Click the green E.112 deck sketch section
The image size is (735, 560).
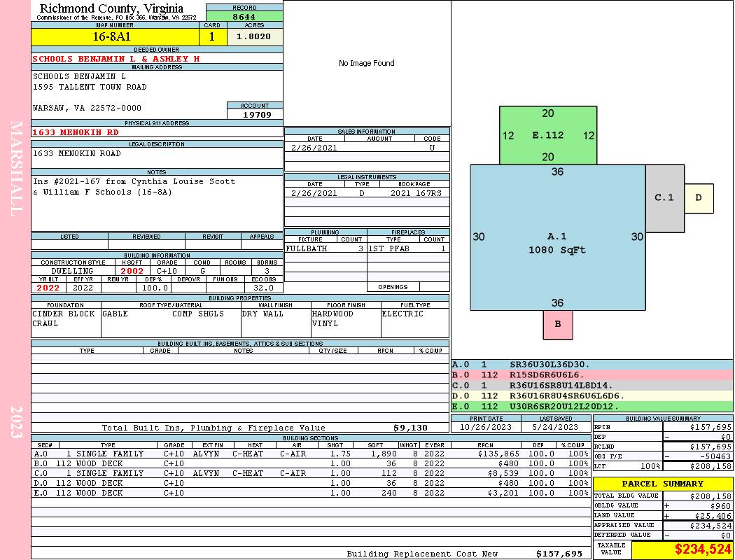548,135
